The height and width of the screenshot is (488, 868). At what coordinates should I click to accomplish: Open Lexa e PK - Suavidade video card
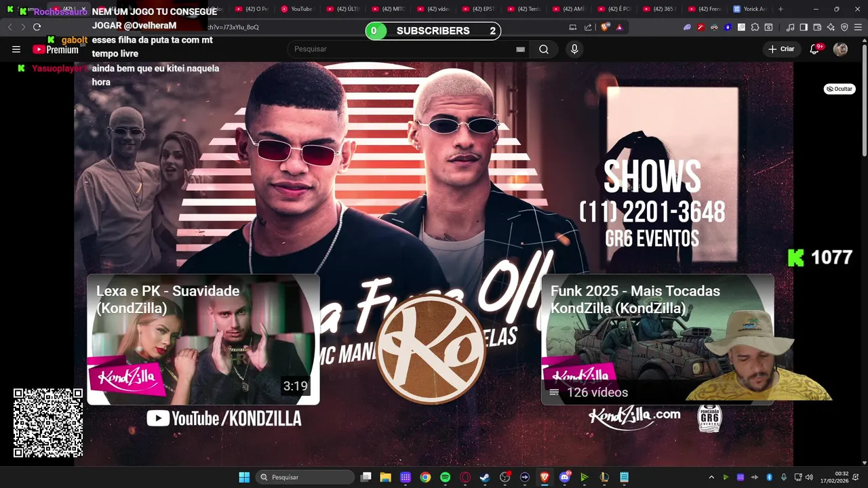point(203,340)
